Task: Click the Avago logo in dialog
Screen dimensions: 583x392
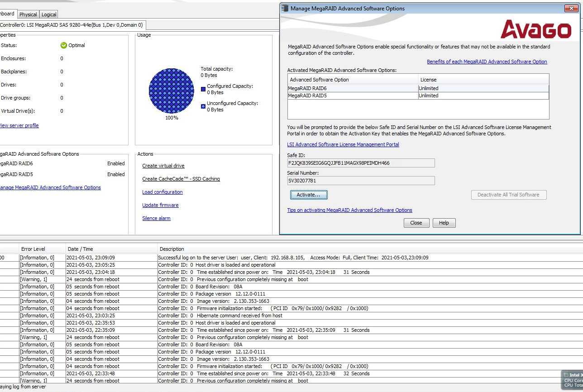Action: [536, 29]
